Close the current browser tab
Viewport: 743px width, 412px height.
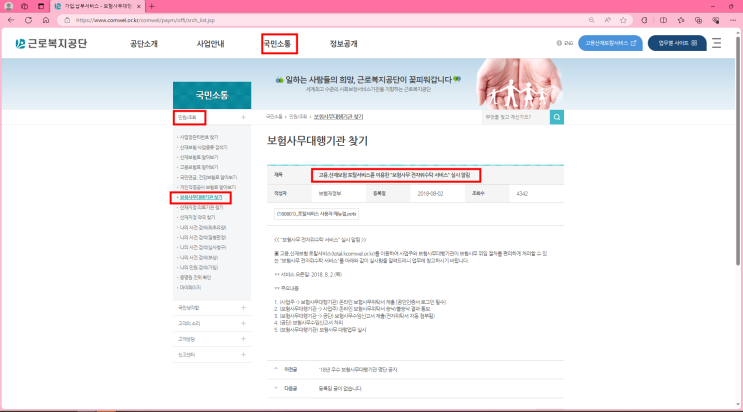138,7
